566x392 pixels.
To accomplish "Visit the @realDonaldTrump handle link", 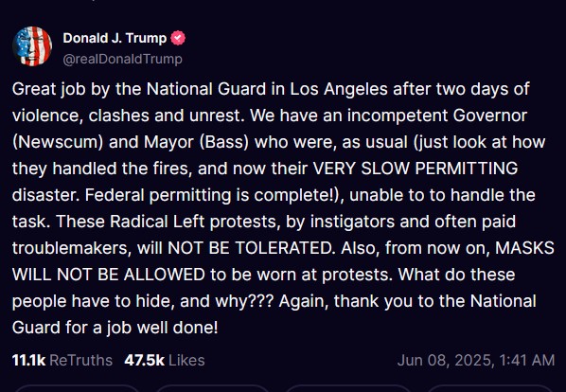I will (x=123, y=59).
